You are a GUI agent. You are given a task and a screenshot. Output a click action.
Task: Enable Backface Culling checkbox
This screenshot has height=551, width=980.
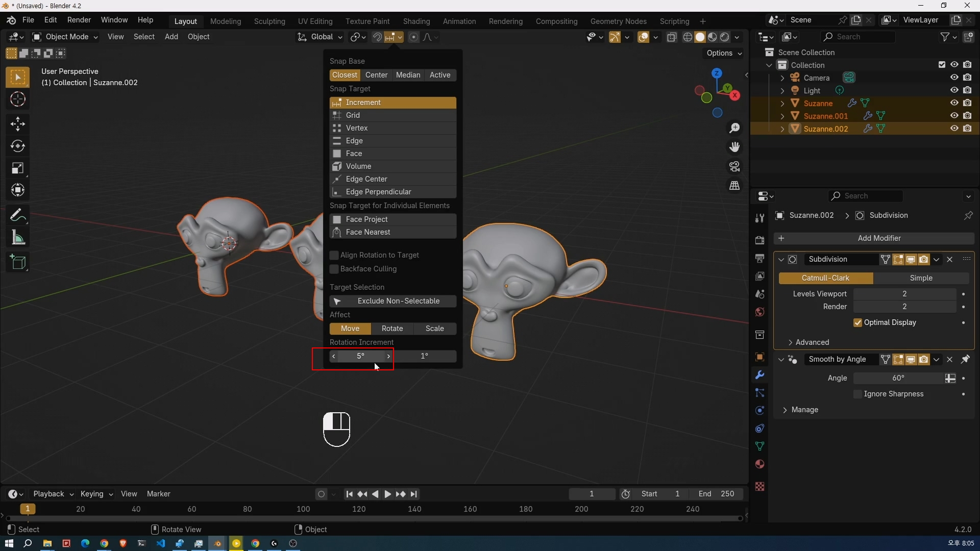(x=334, y=269)
